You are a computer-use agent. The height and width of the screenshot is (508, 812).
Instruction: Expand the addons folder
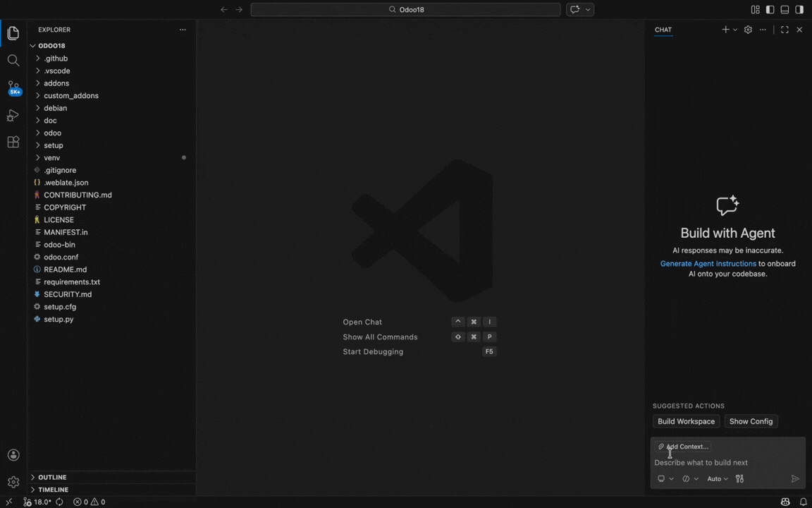point(112,83)
